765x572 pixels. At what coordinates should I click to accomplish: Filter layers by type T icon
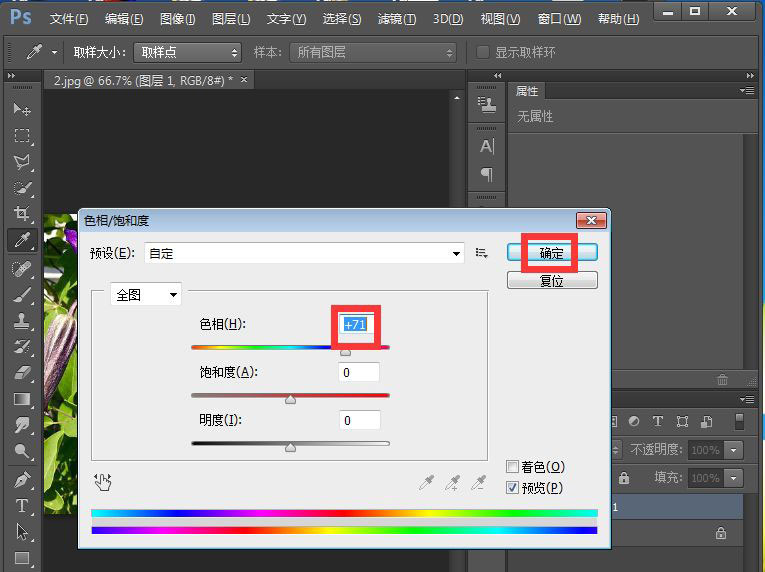coord(658,421)
